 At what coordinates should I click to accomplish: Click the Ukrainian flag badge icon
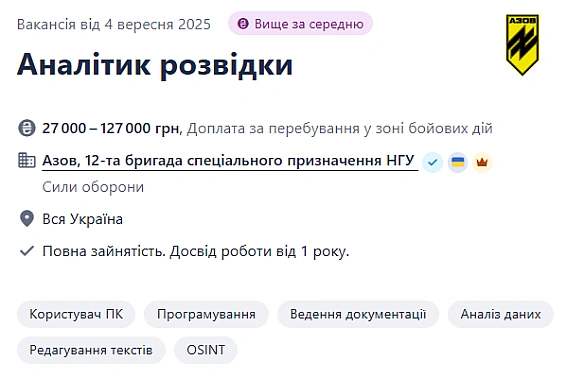[x=457, y=162]
